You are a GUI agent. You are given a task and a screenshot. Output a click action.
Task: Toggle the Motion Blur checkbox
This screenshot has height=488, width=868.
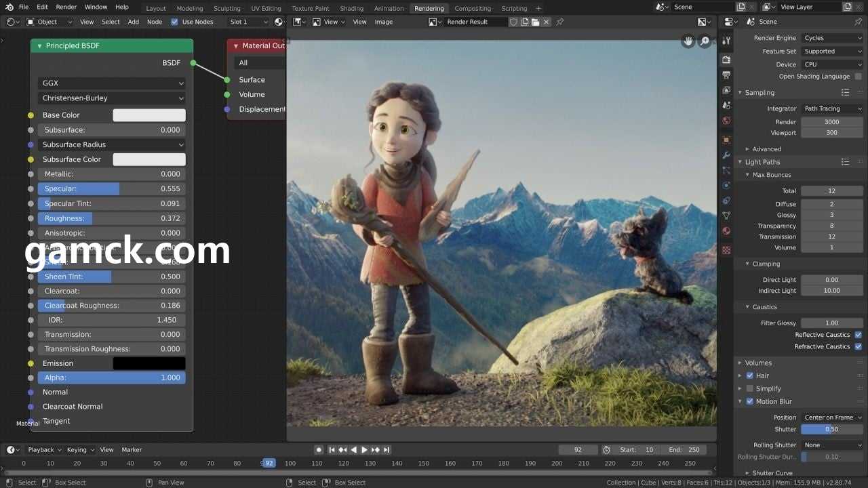point(749,401)
